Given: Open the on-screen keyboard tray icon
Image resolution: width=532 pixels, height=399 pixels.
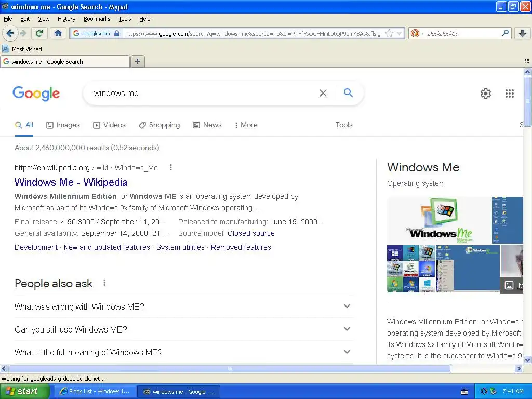Looking at the screenshot, I should pos(464,392).
